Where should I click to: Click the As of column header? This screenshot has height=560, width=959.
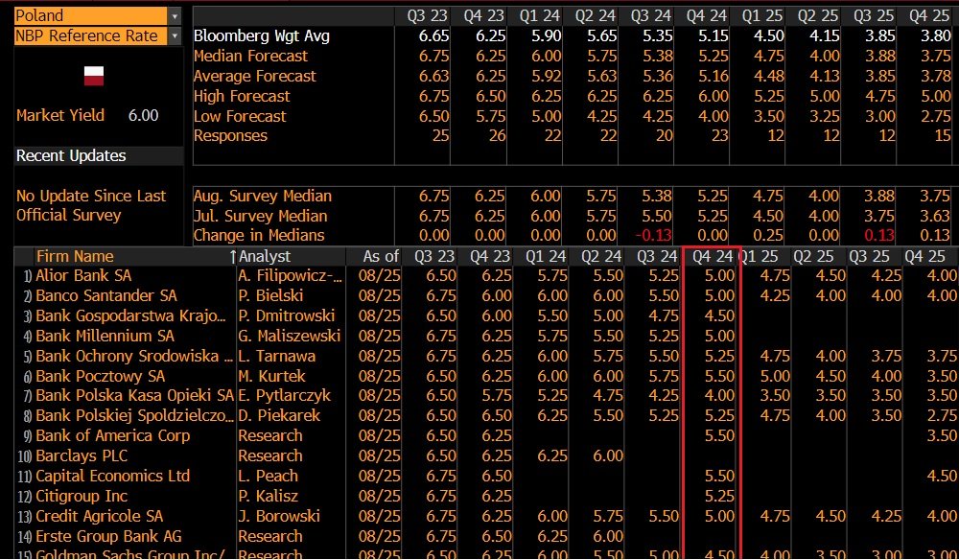[x=381, y=256]
